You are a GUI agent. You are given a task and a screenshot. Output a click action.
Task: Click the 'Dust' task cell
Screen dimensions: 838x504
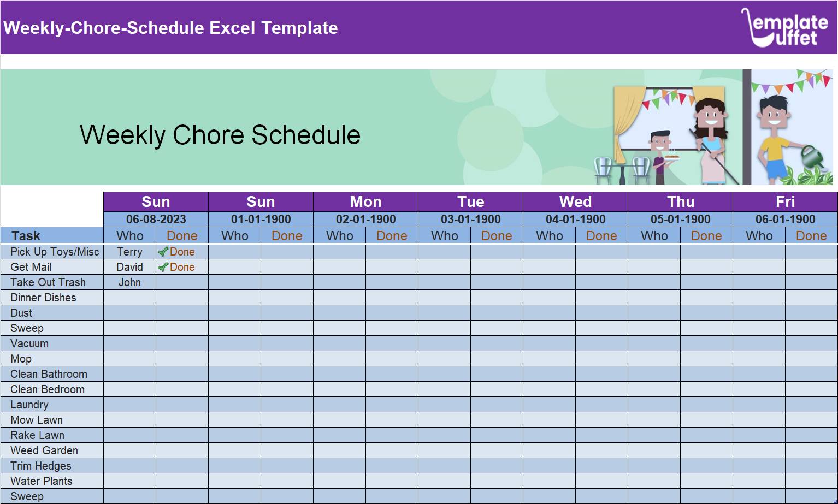pos(52,313)
